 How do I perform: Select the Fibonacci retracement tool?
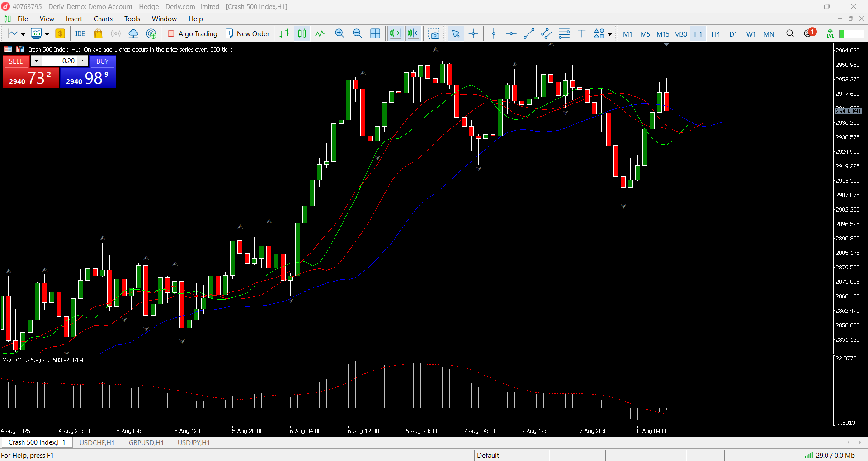pos(564,34)
